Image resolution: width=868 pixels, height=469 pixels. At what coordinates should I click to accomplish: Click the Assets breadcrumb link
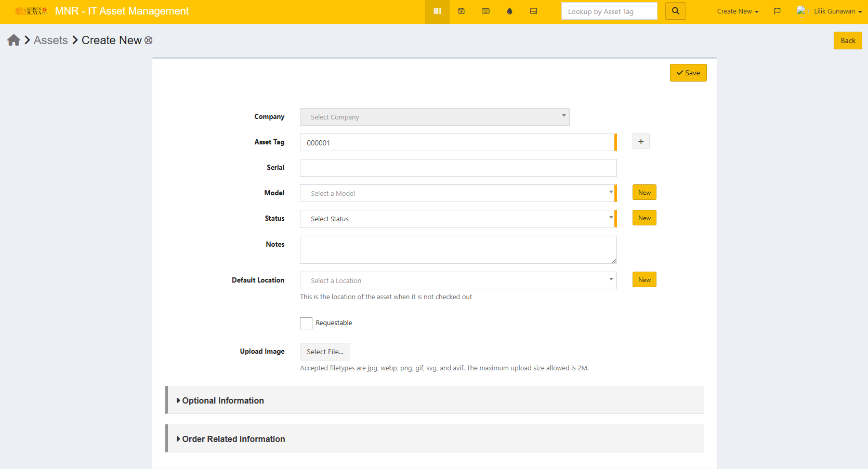pyautogui.click(x=51, y=41)
